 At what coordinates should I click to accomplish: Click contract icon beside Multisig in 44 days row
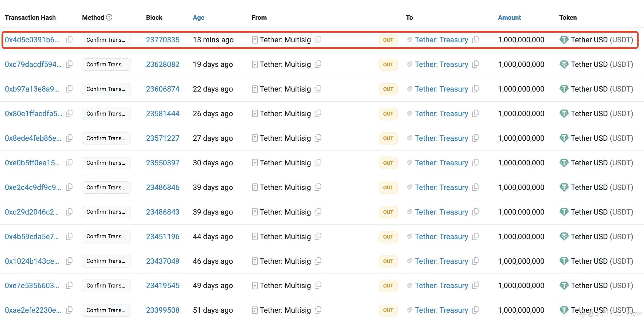click(255, 237)
